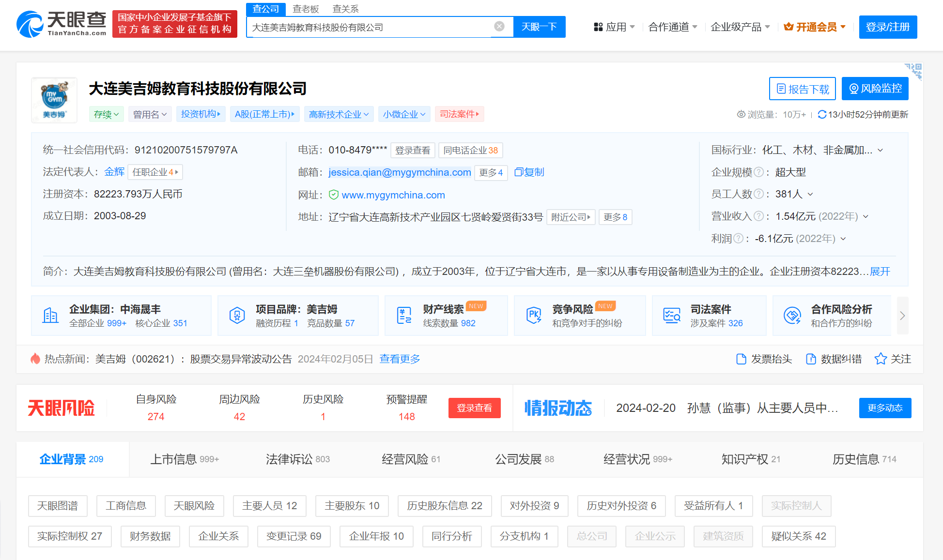943x560 pixels.
Task: Clear the search box text
Action: 499,26
